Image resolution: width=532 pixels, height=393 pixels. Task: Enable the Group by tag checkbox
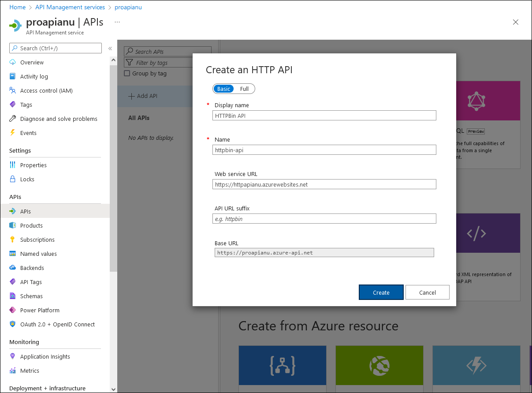click(x=127, y=73)
